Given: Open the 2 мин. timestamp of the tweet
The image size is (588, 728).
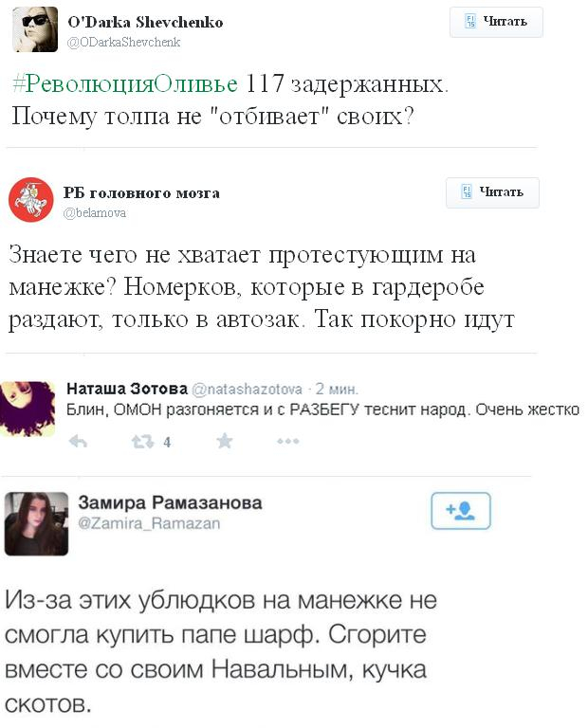Looking at the screenshot, I should pos(338,389).
